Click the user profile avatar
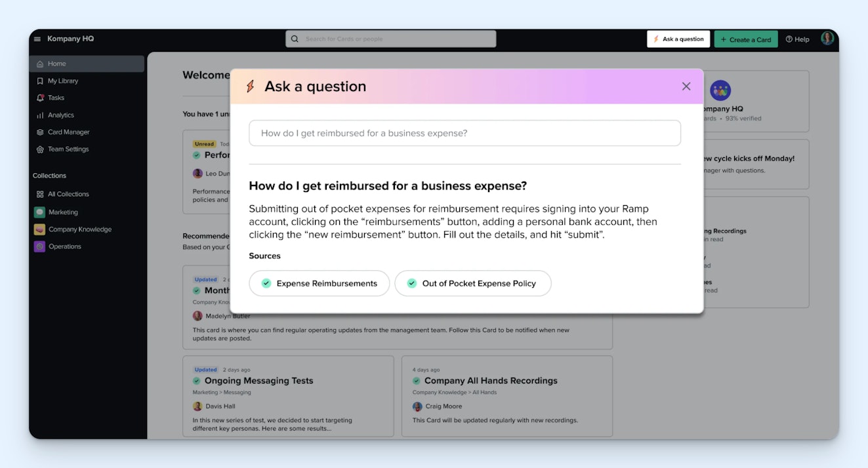Viewport: 868px width, 468px height. coord(827,39)
